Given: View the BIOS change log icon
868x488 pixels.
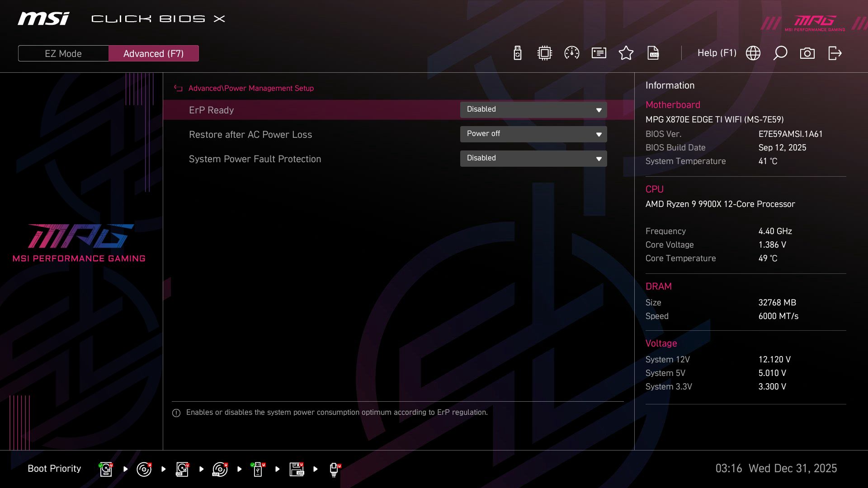Looking at the screenshot, I should tap(653, 53).
